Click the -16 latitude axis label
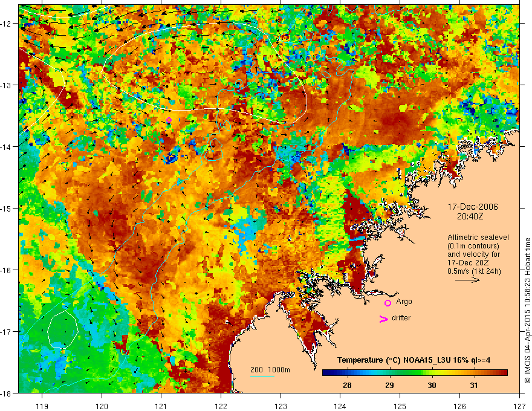The height and width of the screenshot is (411, 532). click(x=7, y=270)
